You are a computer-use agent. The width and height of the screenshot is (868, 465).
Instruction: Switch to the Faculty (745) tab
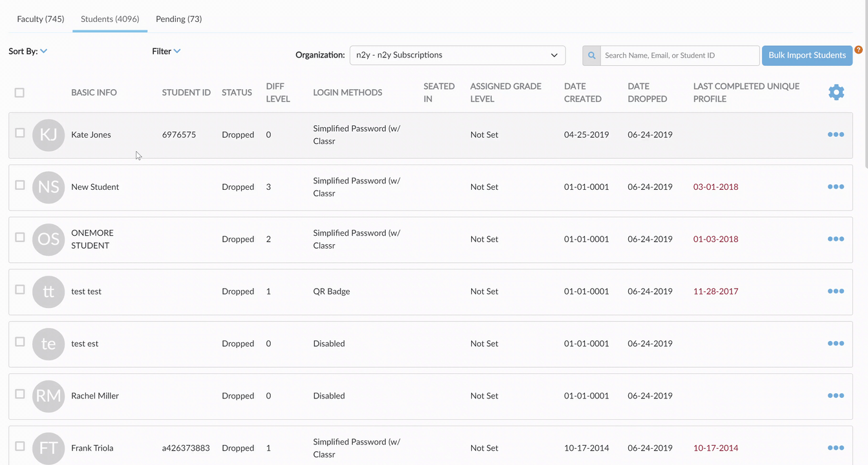tap(41, 19)
